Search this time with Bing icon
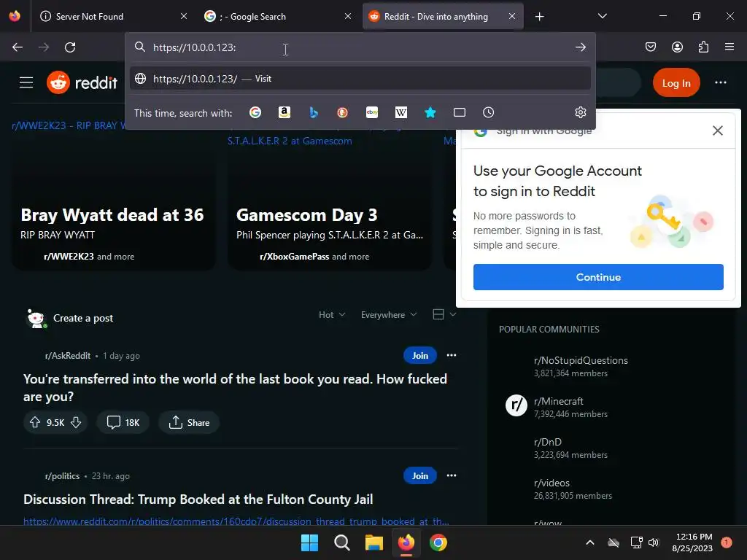 (314, 112)
